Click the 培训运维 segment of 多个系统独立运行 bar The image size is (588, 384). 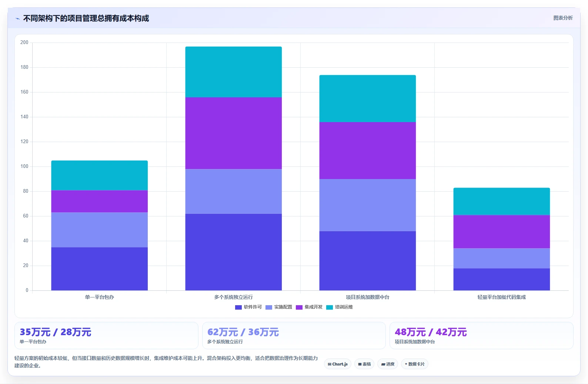[x=233, y=72]
